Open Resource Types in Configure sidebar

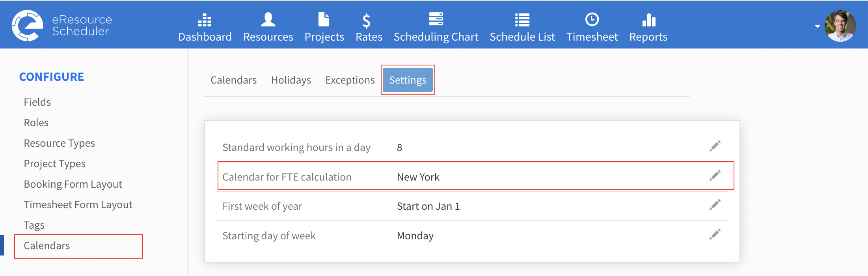tap(60, 143)
